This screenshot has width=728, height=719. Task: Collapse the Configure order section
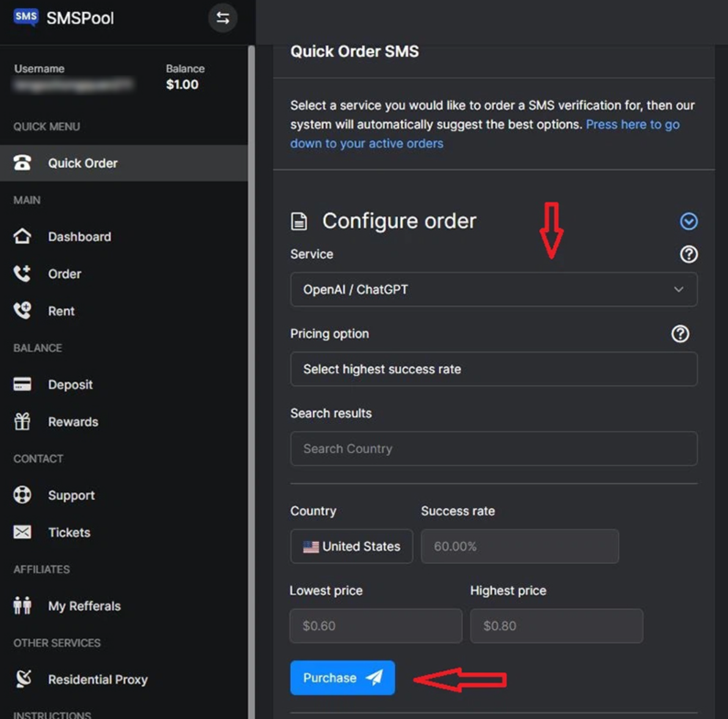click(x=688, y=221)
